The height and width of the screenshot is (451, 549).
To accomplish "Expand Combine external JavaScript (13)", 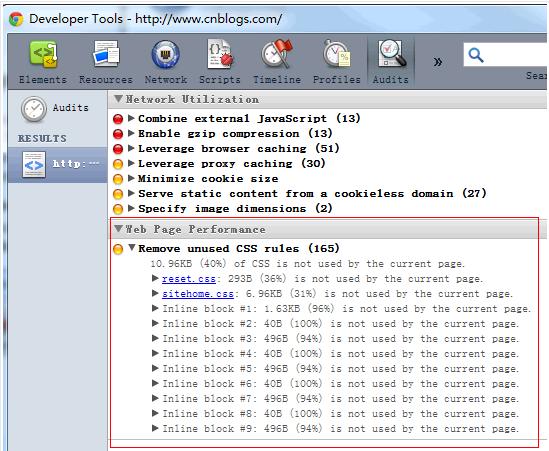I will tap(131, 118).
